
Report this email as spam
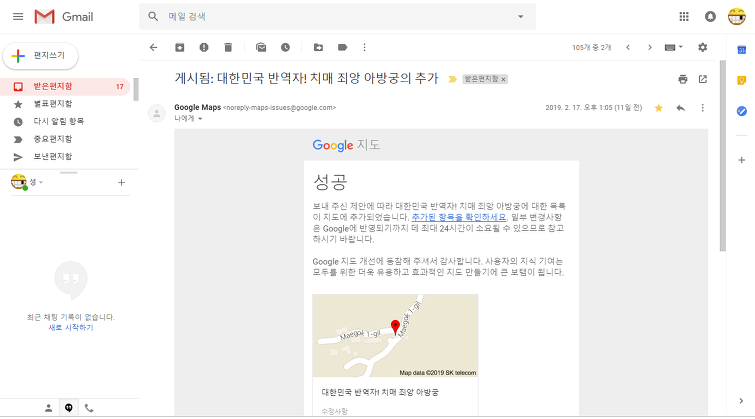tap(204, 47)
